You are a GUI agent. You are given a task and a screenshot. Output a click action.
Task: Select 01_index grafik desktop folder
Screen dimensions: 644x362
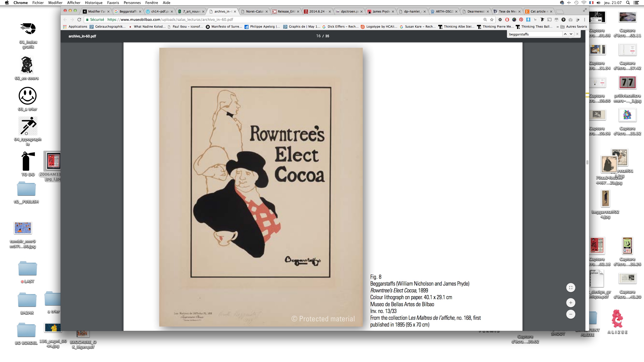pos(28,35)
